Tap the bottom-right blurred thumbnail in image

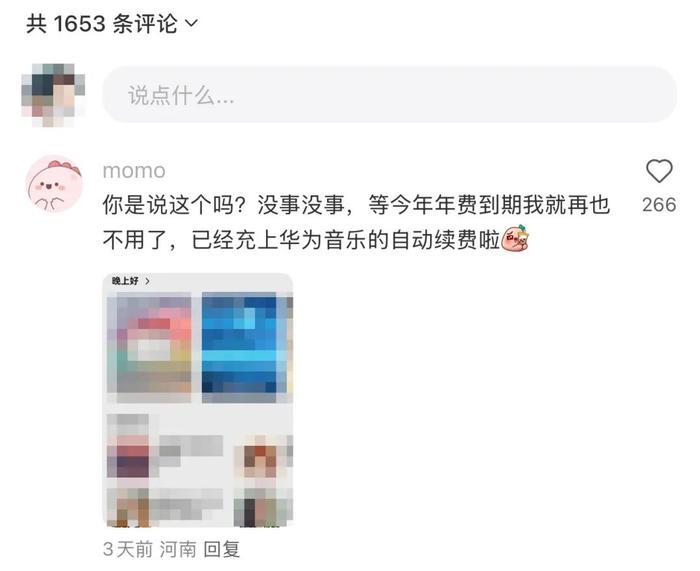263,507
